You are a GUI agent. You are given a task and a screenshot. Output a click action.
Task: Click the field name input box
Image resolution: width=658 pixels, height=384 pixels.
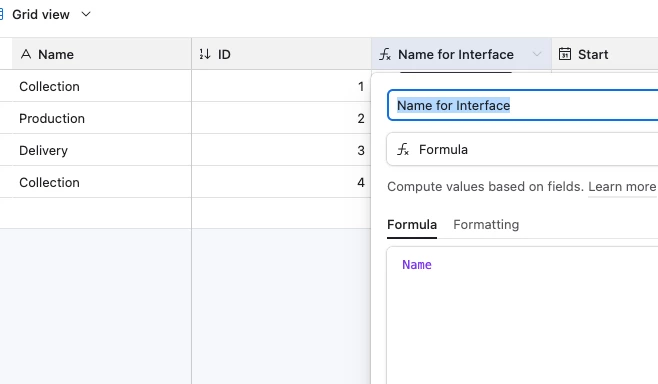522,105
